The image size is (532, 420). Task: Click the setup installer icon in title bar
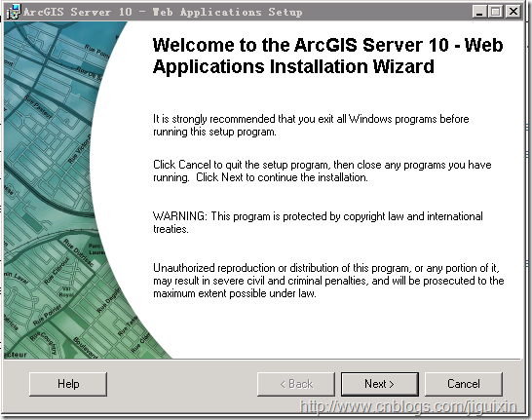point(14,12)
